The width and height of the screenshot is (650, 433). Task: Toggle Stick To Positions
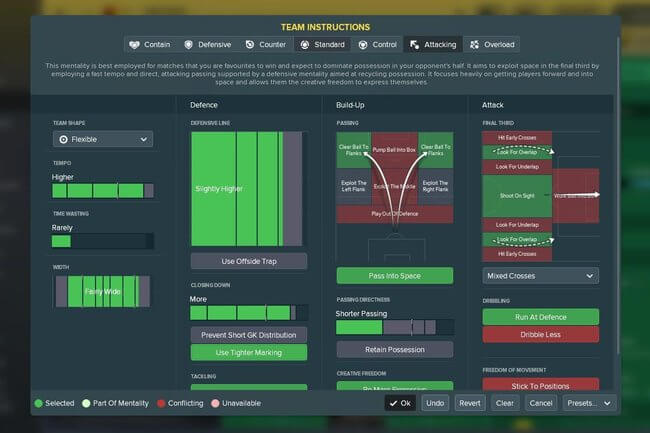(x=541, y=385)
